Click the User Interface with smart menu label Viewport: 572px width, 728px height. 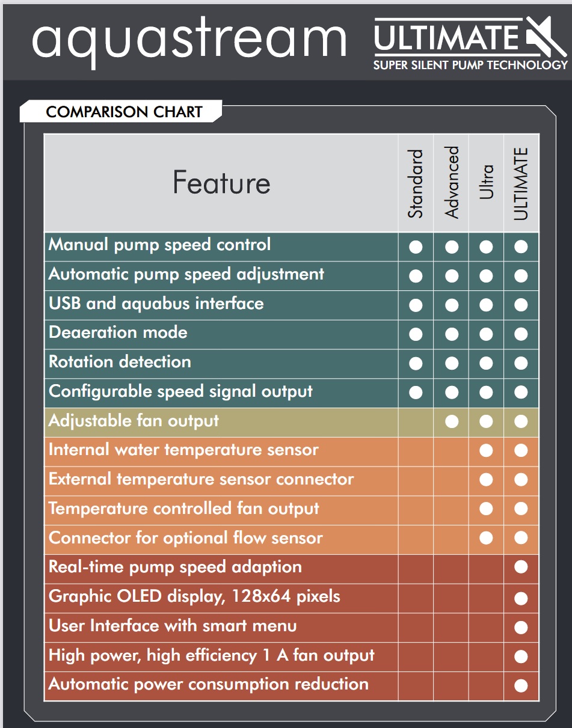click(x=173, y=626)
